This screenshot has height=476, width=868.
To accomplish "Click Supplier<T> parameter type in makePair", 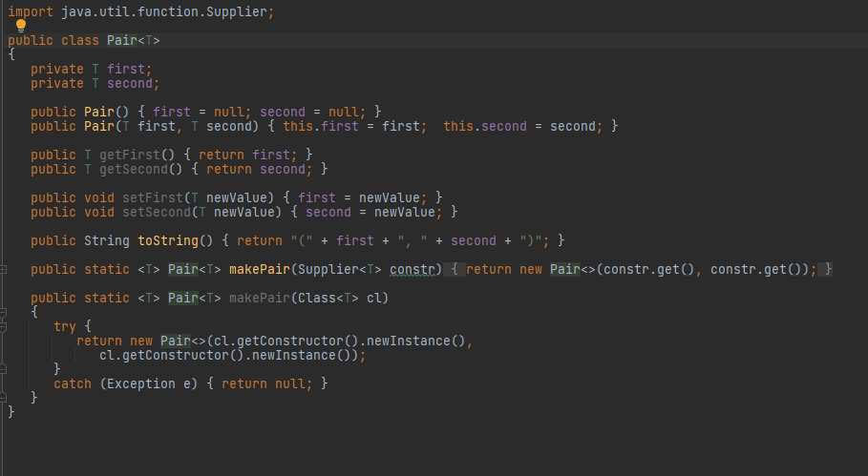I will pos(340,269).
